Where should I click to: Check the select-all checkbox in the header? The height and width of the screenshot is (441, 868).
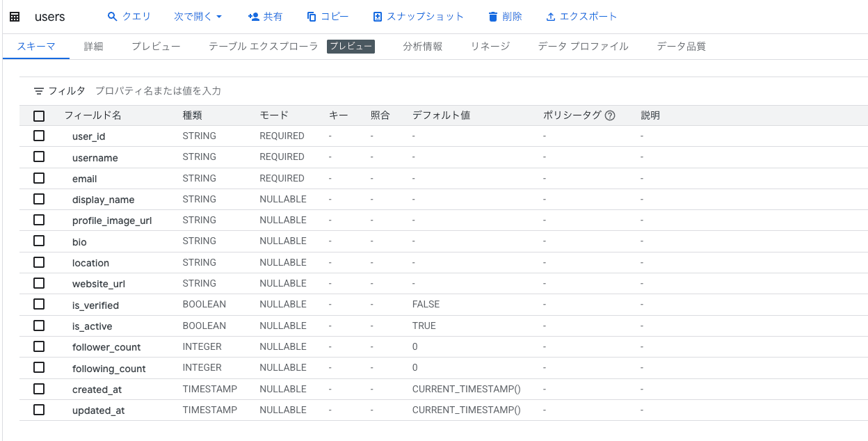(x=39, y=115)
